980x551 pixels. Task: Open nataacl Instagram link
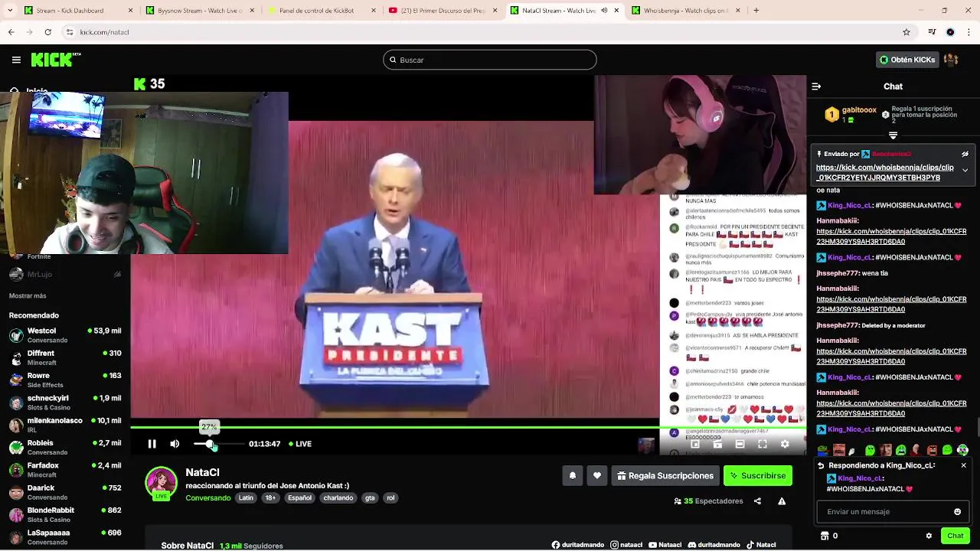626,545
